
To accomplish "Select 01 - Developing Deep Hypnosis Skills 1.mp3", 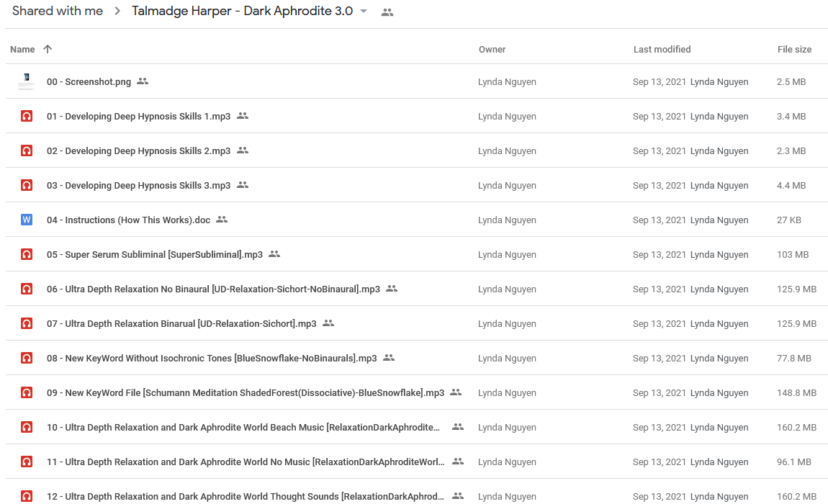I will (x=138, y=116).
